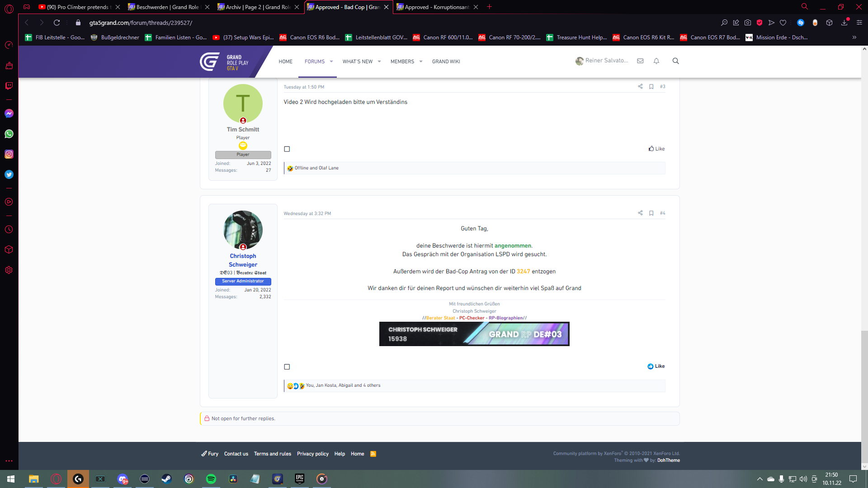Open the Grand Wiki menu item
Viewport: 868px width, 488px height.
446,61
